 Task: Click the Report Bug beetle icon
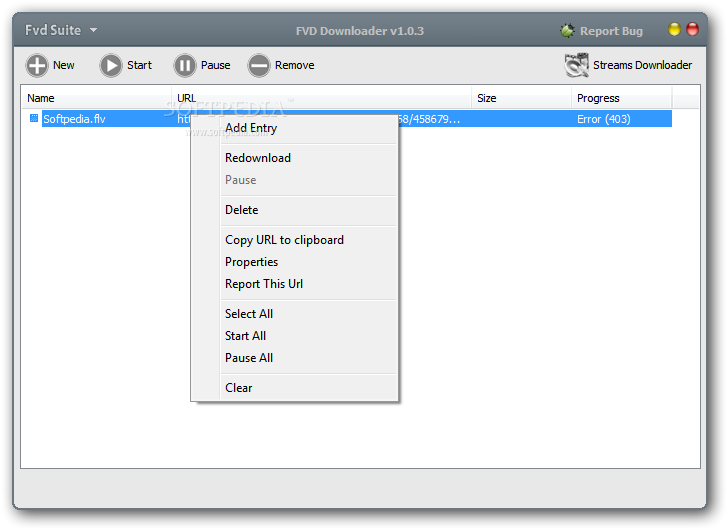point(567,31)
